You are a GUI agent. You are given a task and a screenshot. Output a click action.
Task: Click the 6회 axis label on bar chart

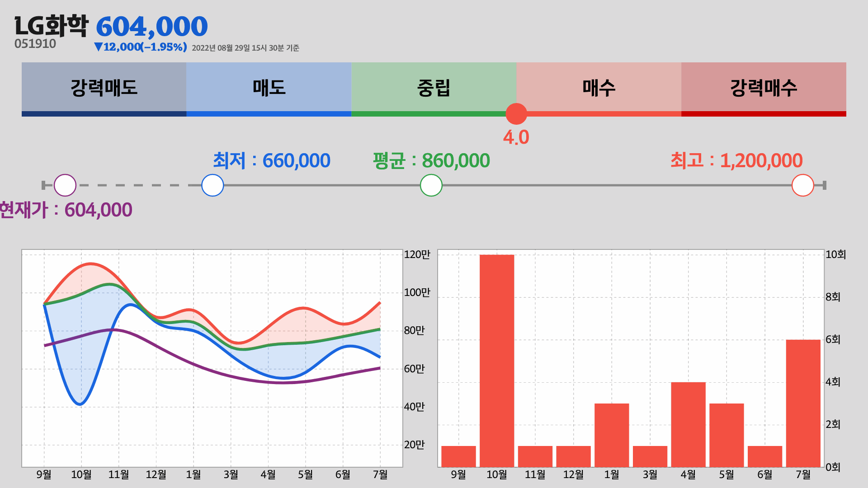click(x=833, y=339)
